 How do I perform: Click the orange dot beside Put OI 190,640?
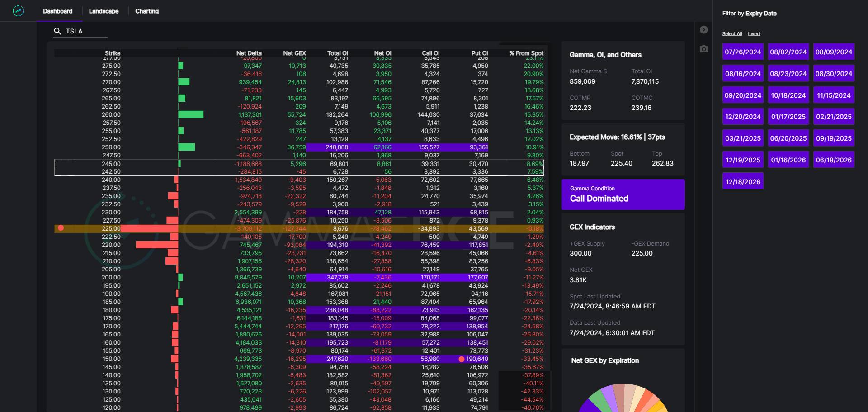click(x=461, y=359)
